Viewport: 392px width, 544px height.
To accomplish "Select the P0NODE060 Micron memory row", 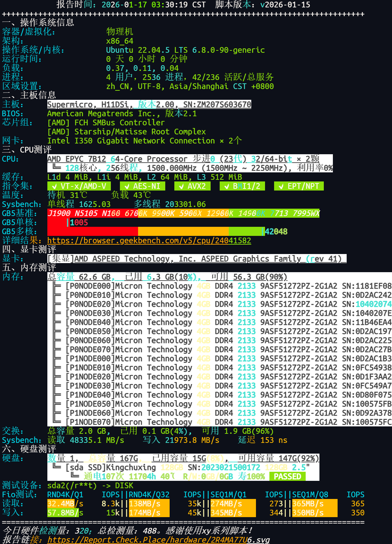I will (222, 340).
